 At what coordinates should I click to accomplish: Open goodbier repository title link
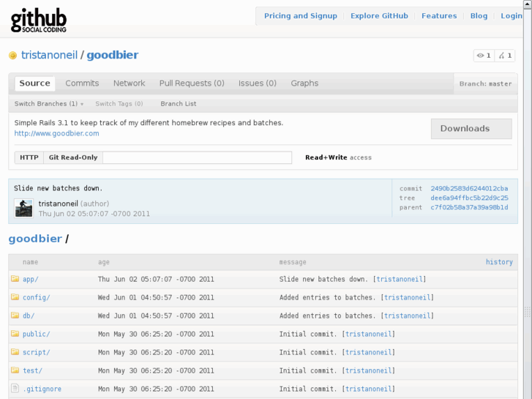pyautogui.click(x=112, y=55)
